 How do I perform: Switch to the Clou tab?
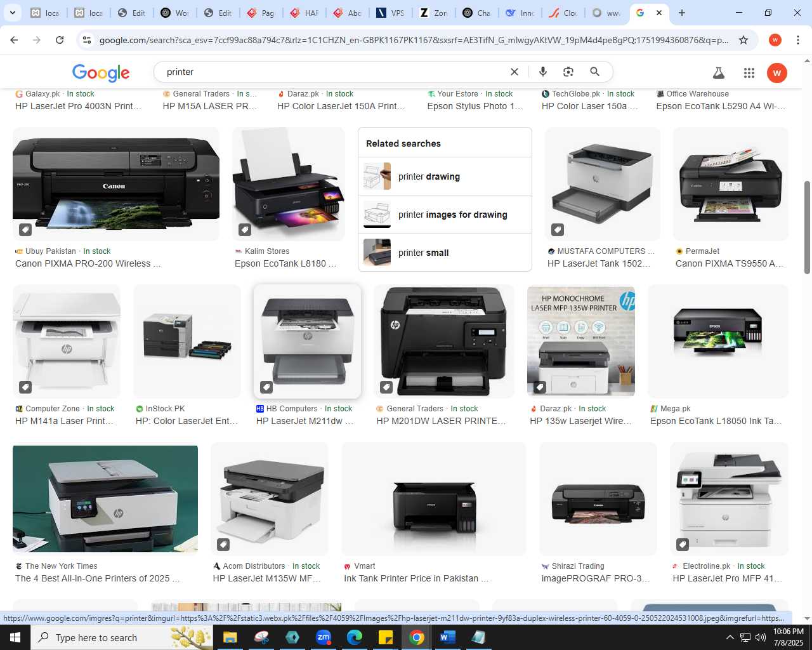[563, 13]
